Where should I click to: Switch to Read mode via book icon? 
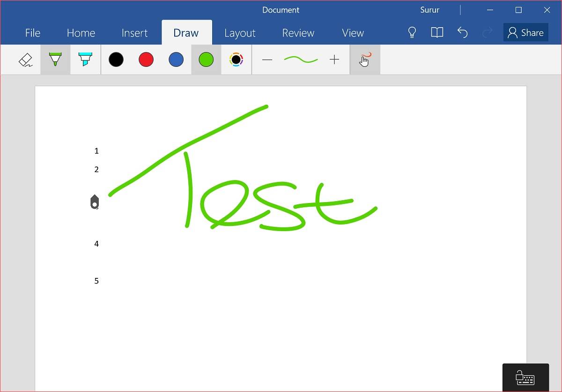pyautogui.click(x=436, y=32)
